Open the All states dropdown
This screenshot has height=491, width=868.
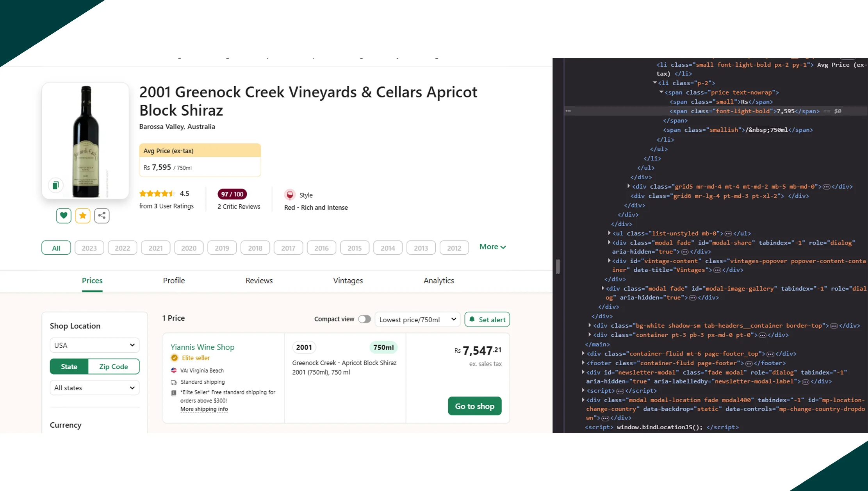(94, 388)
